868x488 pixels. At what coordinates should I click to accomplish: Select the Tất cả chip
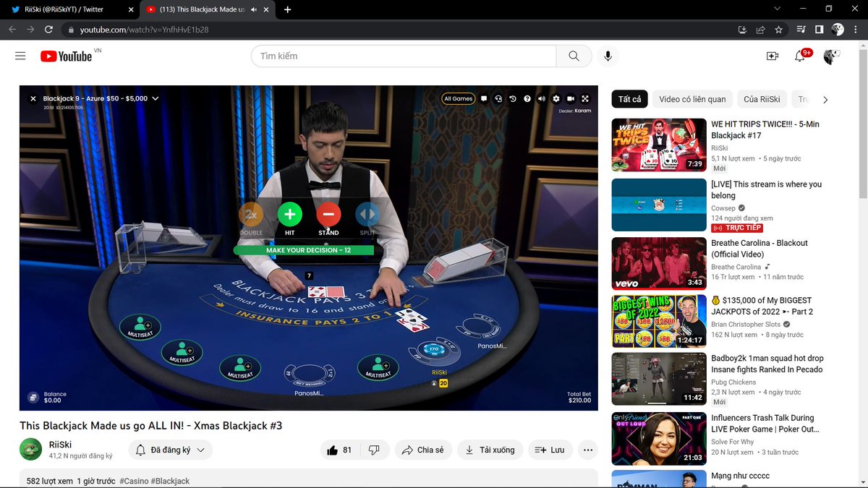pos(629,99)
